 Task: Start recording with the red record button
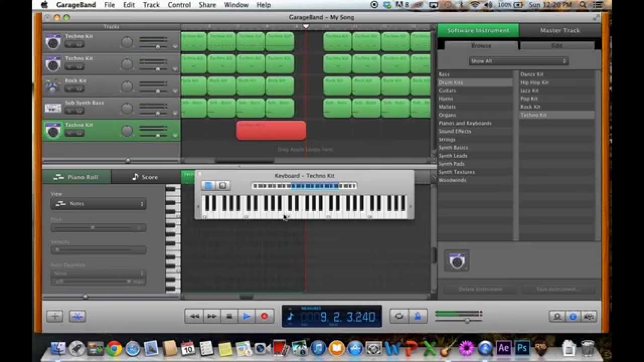(264, 316)
